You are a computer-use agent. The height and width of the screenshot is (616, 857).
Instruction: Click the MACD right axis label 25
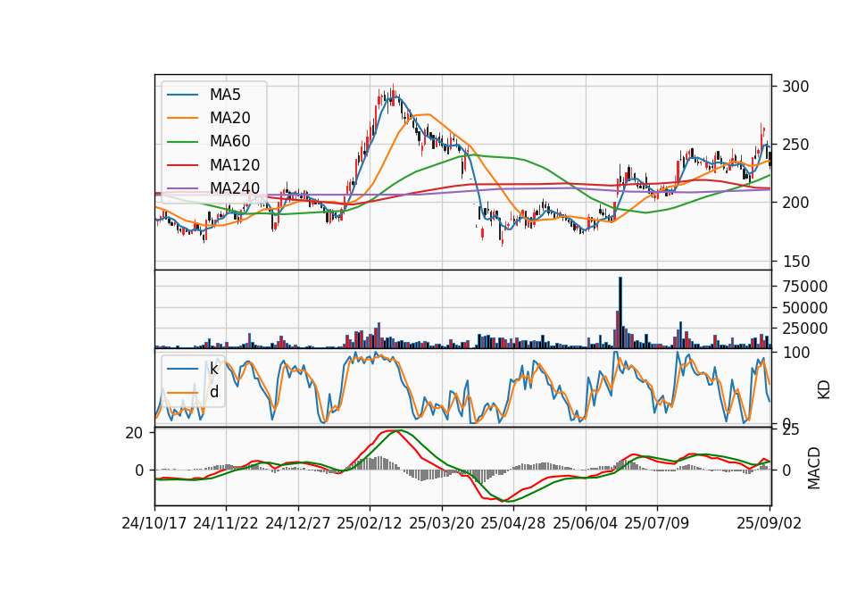(x=791, y=430)
